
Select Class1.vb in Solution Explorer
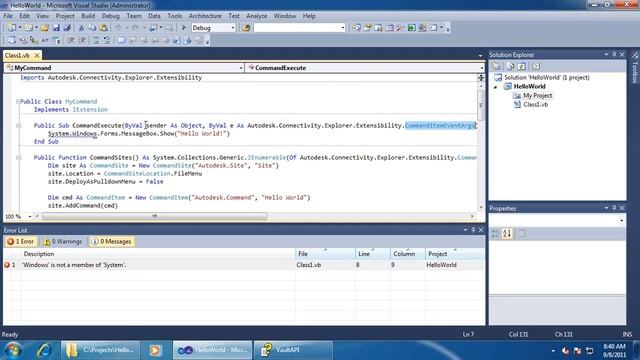[535, 104]
